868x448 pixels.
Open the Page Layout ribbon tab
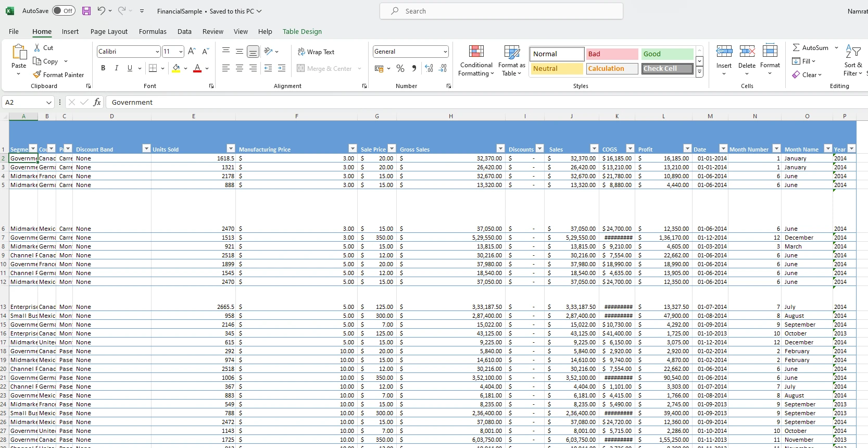[x=109, y=32]
